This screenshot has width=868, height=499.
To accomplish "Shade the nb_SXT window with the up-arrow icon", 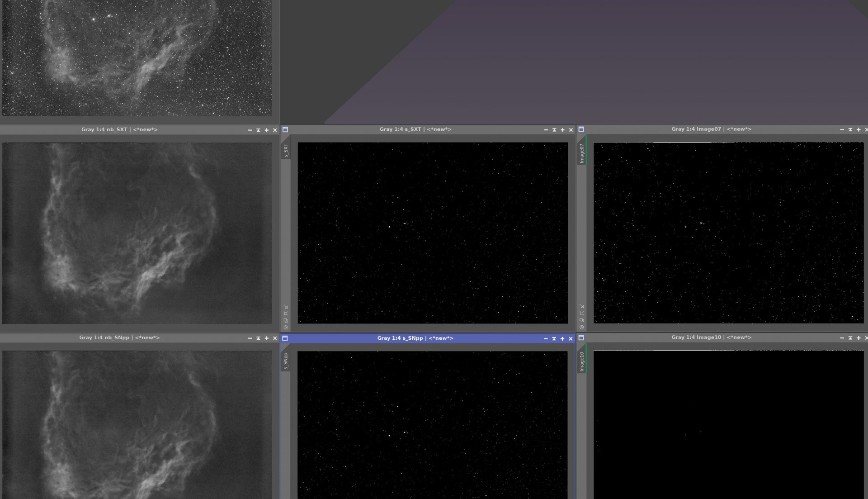I will (x=258, y=130).
